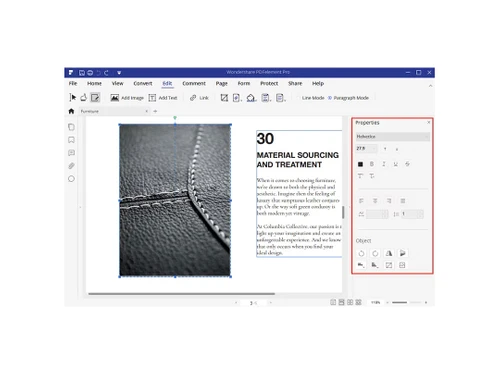This screenshot has height=375, width=500.
Task: Open the Helvetica font dropdown
Action: click(x=393, y=136)
